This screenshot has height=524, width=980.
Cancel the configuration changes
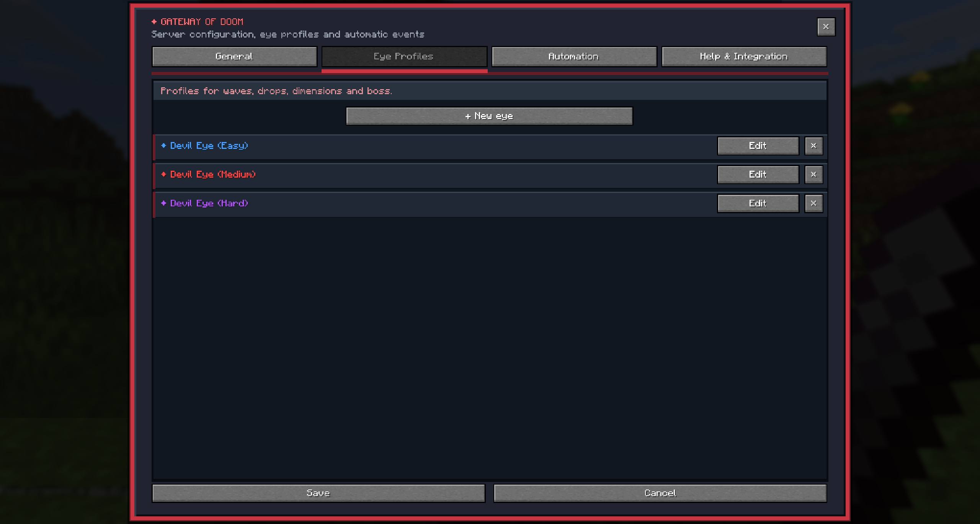(x=660, y=493)
